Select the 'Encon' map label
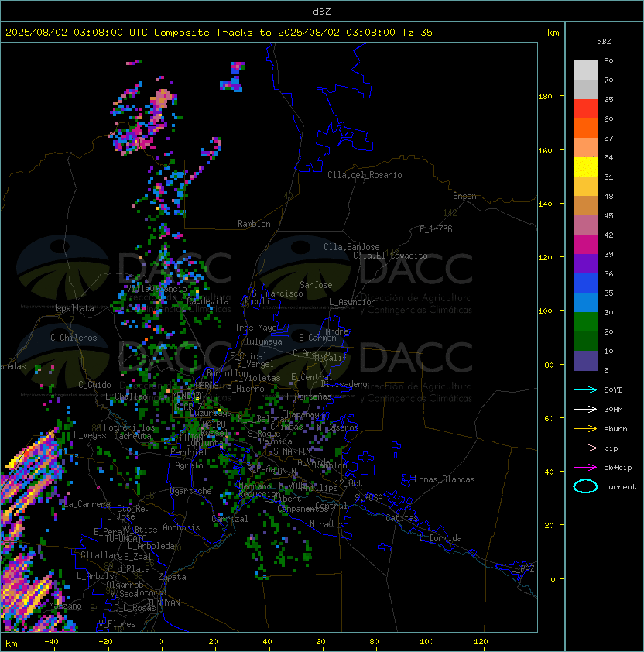Viewport: 644px width, 652px height. pyautogui.click(x=464, y=196)
